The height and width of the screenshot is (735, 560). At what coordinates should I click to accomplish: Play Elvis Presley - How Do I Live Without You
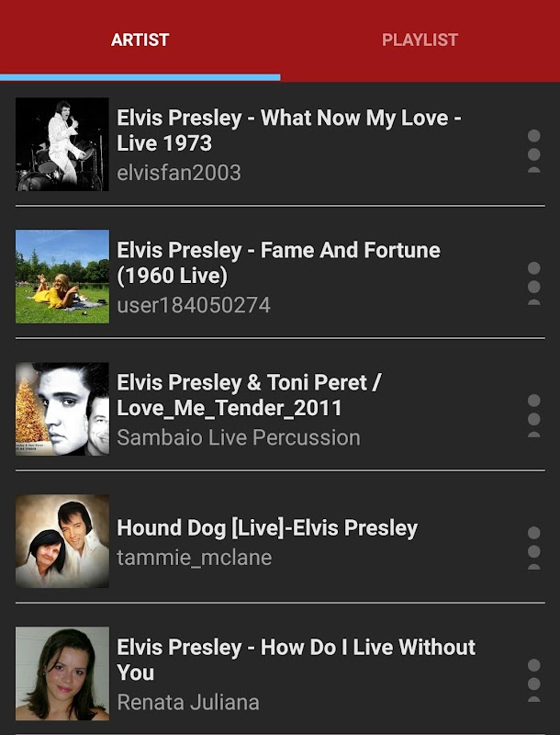pyautogui.click(x=296, y=660)
